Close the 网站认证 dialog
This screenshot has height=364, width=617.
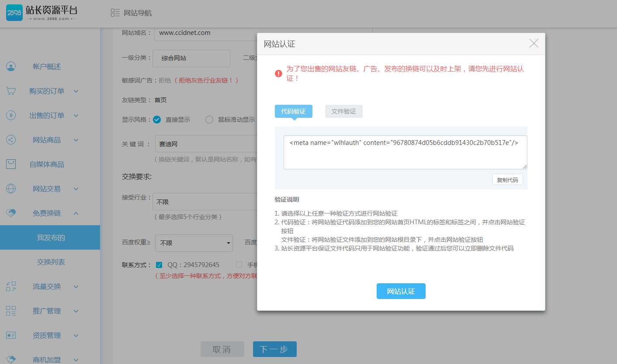tap(534, 44)
